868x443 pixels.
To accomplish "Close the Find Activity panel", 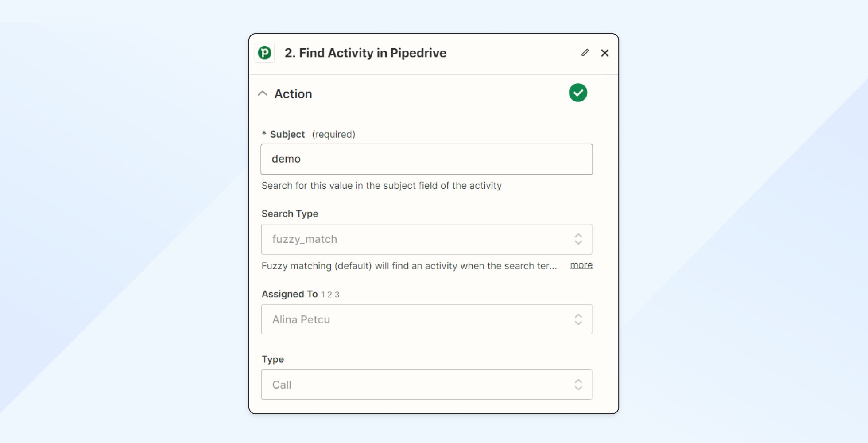I will click(605, 53).
